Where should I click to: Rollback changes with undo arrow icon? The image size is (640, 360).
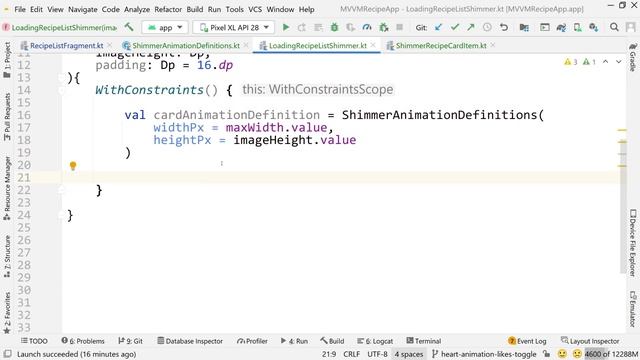(504, 27)
